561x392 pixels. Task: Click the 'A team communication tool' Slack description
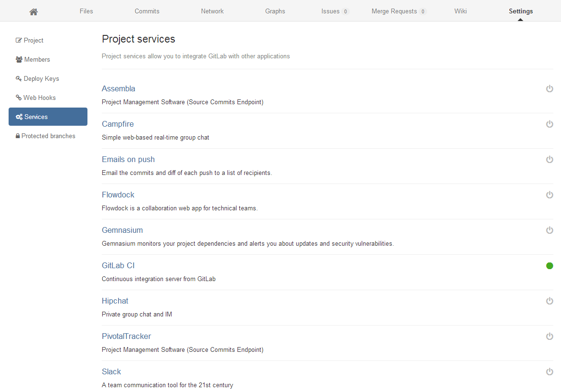tap(167, 385)
